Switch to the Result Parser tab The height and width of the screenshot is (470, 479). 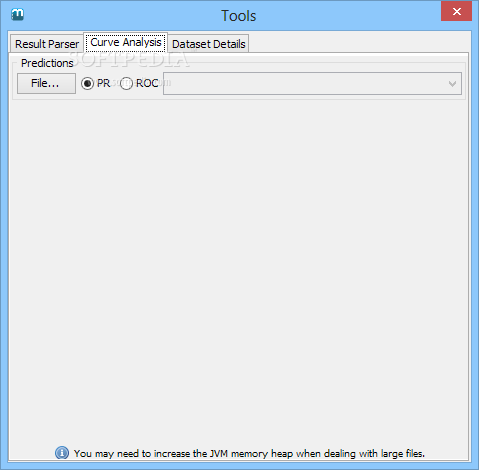(x=47, y=44)
